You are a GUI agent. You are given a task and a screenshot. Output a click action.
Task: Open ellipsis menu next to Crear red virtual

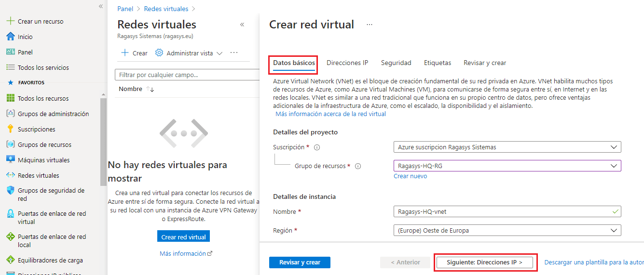(x=370, y=25)
